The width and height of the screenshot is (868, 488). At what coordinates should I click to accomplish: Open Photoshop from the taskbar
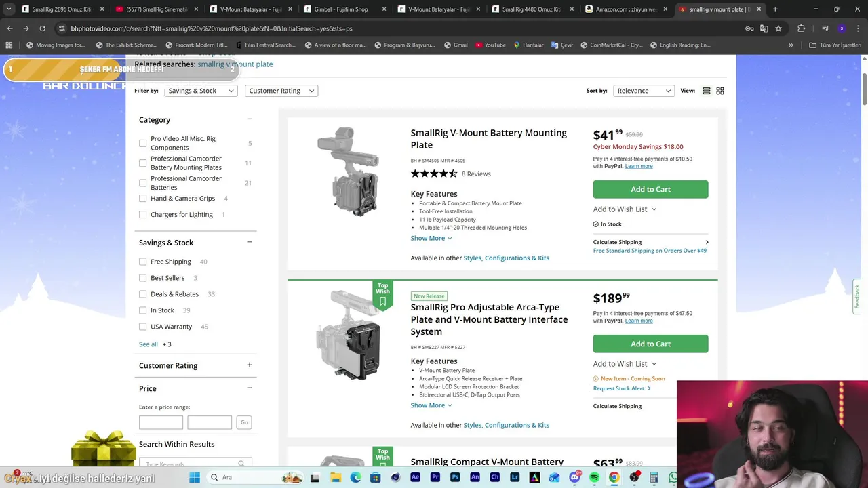(x=455, y=477)
